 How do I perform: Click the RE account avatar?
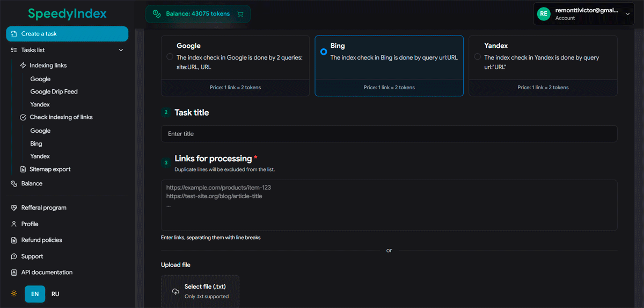click(x=544, y=14)
